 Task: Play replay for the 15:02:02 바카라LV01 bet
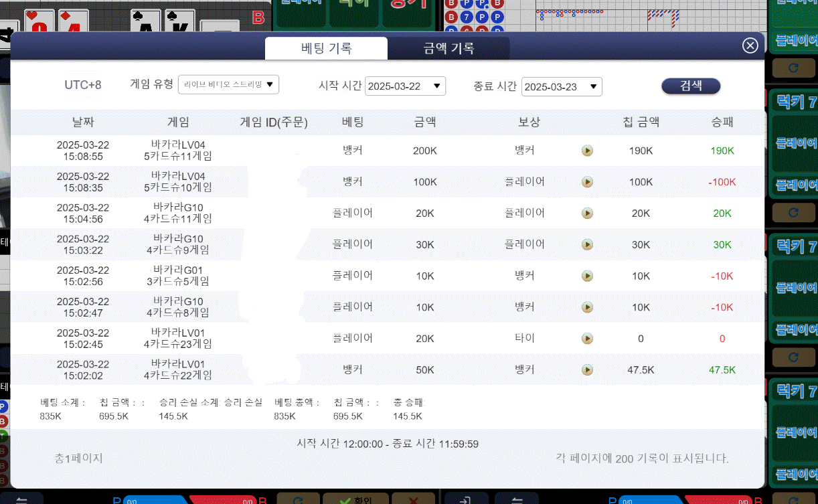point(587,370)
